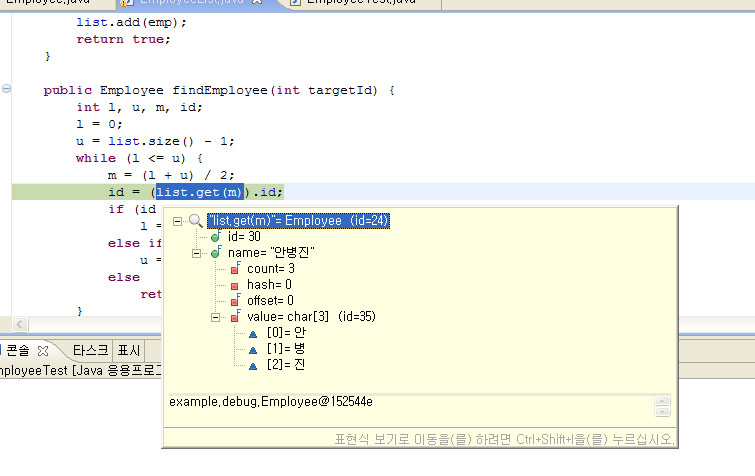Screen dimensions: 755x476
Task: Select the hash= 0 field row
Action: click(269, 284)
